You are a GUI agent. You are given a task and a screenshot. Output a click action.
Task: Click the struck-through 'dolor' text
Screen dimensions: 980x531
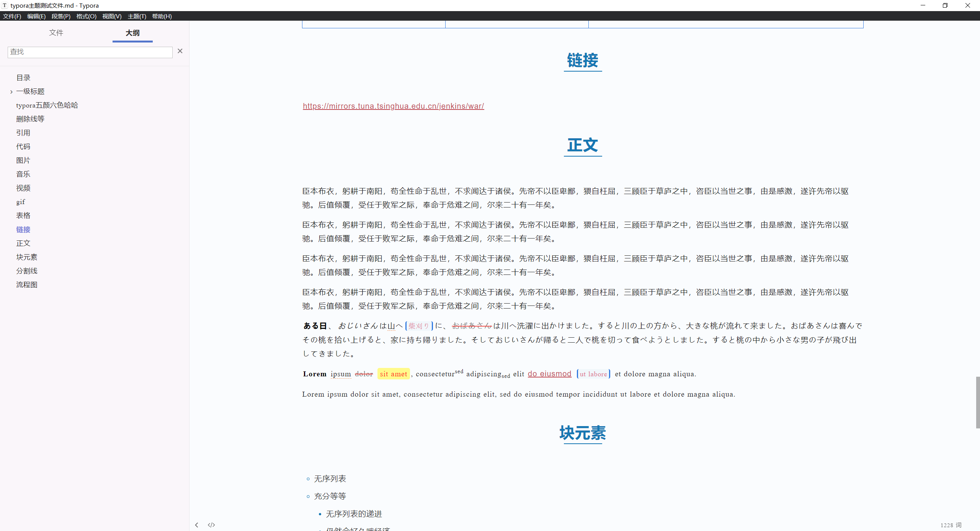pyautogui.click(x=364, y=374)
